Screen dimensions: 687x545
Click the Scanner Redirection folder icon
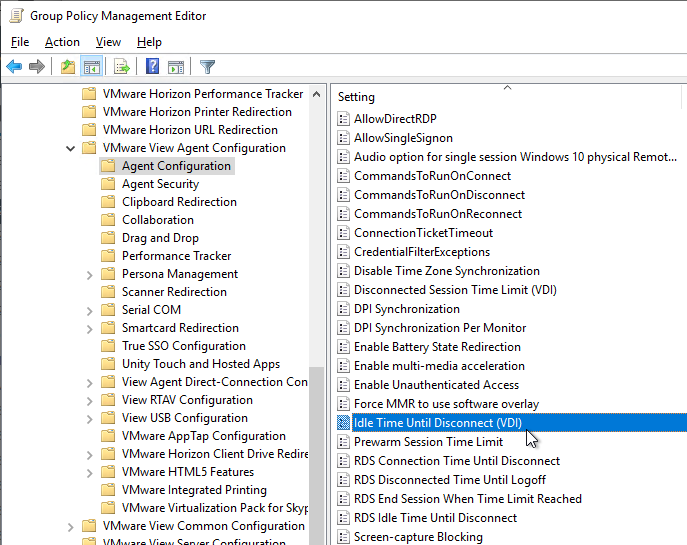pyautogui.click(x=108, y=291)
